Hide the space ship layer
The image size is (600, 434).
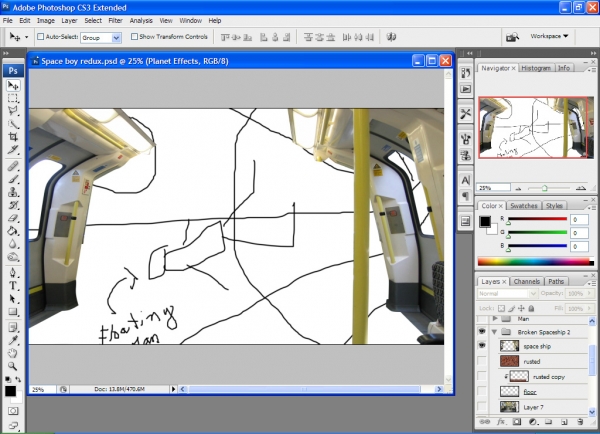point(482,346)
